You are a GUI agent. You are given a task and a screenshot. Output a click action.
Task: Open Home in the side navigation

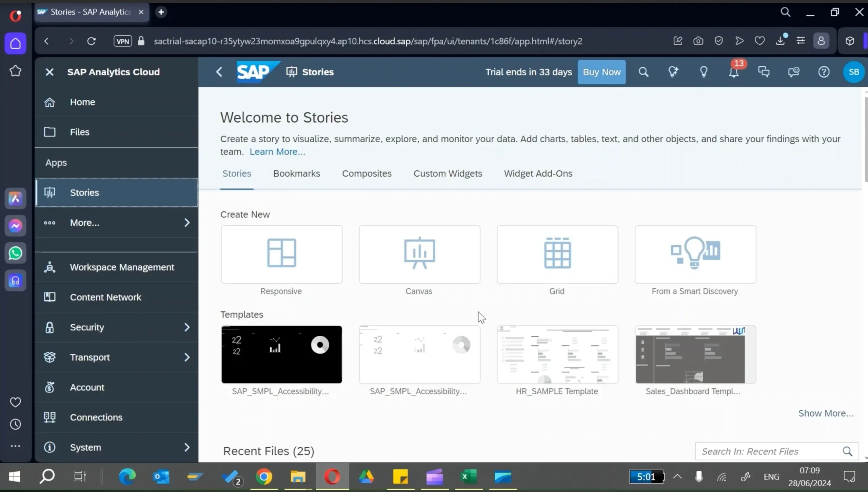(116, 102)
